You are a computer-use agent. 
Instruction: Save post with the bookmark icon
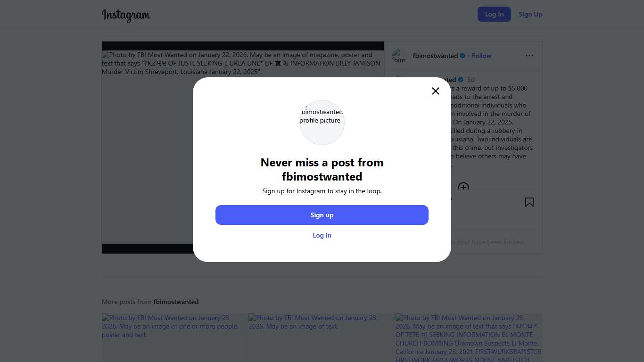coord(529,202)
